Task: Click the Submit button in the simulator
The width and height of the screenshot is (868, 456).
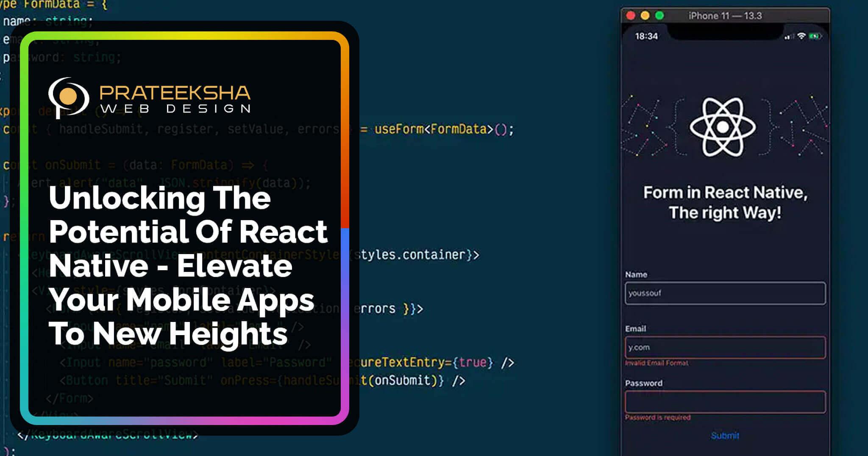Action: tap(725, 436)
